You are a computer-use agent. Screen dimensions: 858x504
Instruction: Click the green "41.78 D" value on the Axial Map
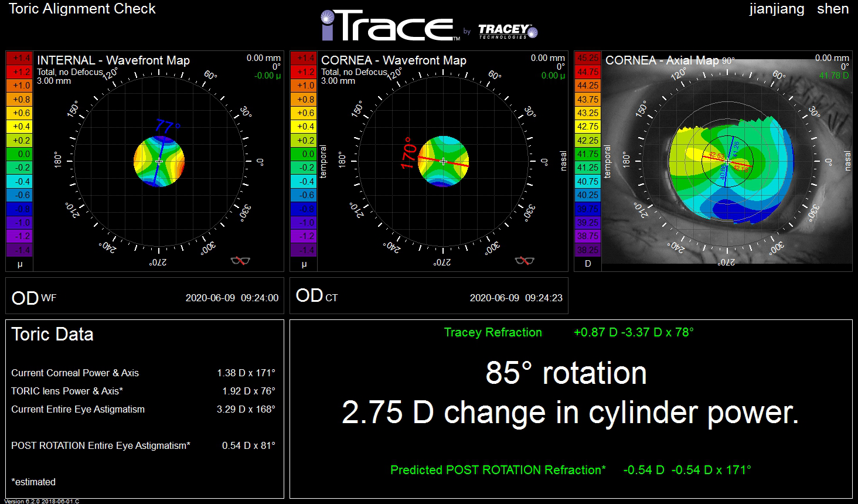(x=834, y=76)
